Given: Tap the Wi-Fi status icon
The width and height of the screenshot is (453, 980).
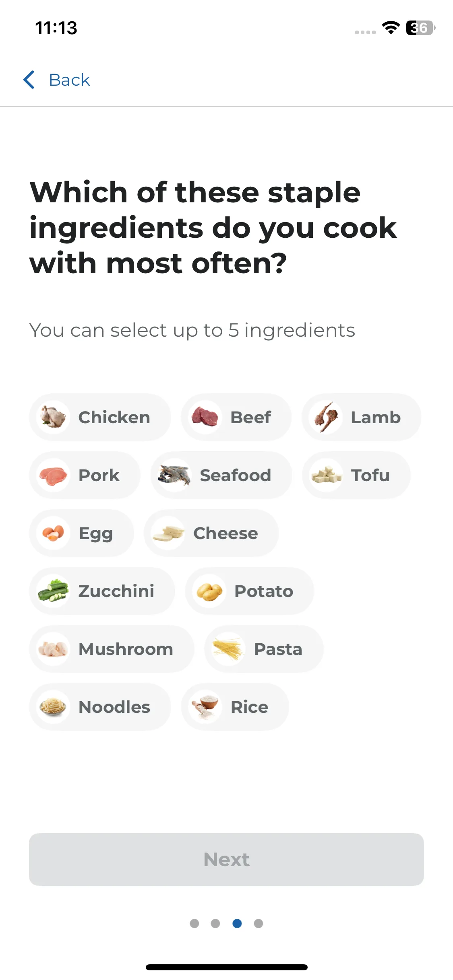Looking at the screenshot, I should (391, 28).
